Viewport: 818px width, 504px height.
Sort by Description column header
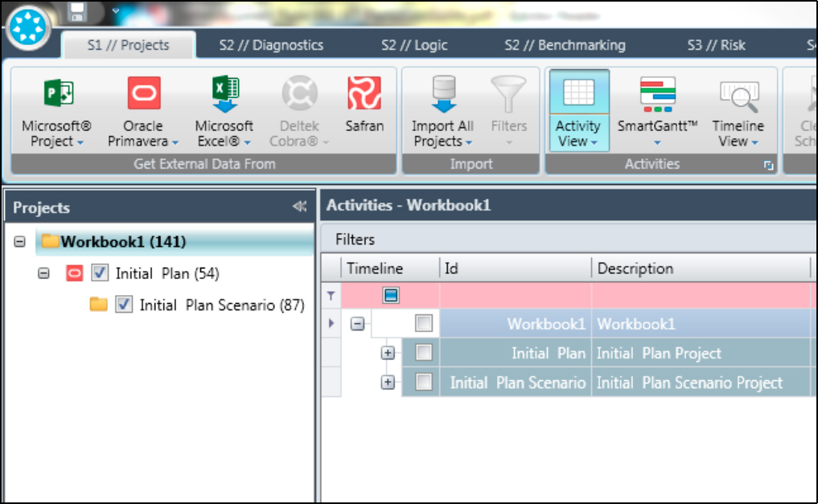[701, 268]
